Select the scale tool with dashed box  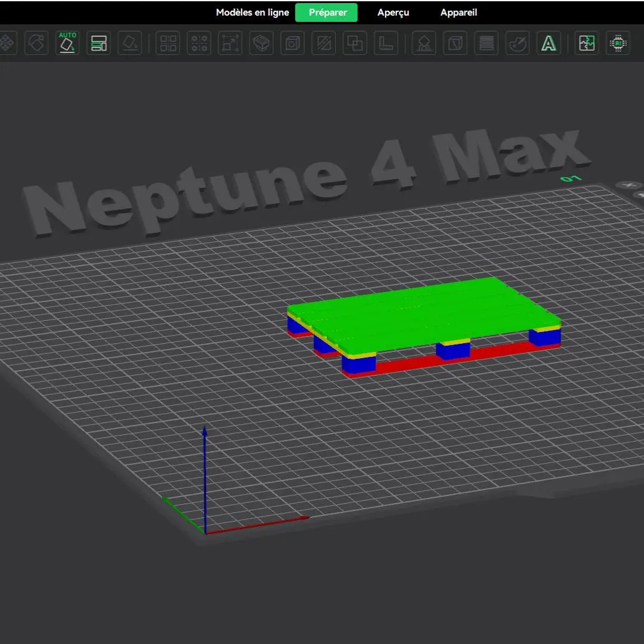(230, 42)
